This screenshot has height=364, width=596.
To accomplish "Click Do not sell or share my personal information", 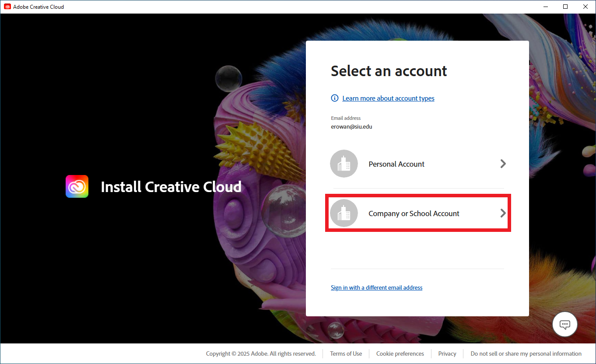I will pos(526,353).
